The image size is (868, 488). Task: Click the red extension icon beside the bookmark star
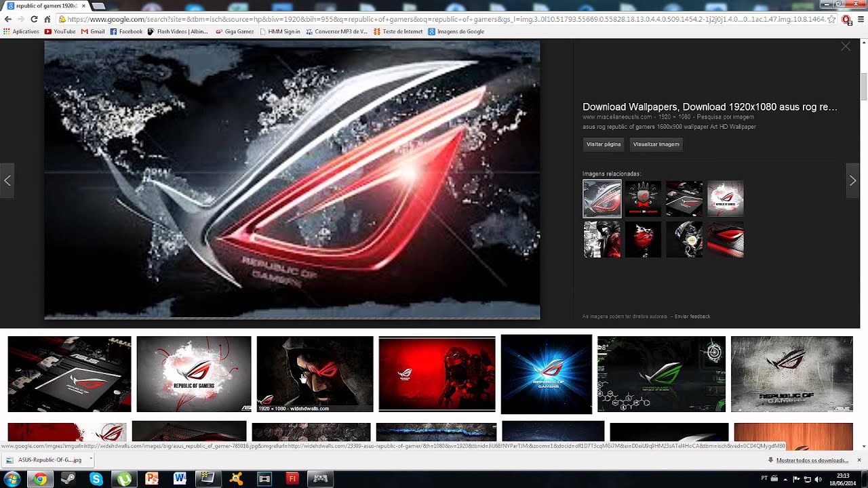coord(846,19)
